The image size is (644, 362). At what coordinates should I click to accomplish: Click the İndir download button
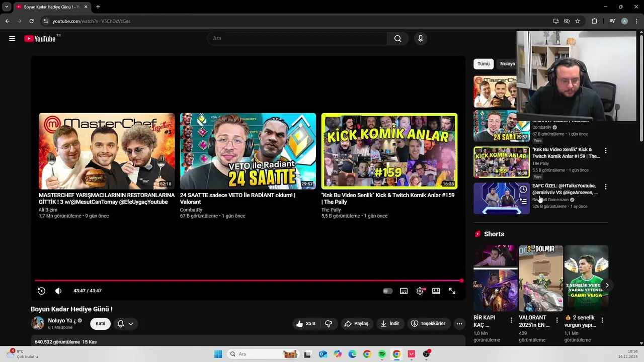pyautogui.click(x=389, y=324)
